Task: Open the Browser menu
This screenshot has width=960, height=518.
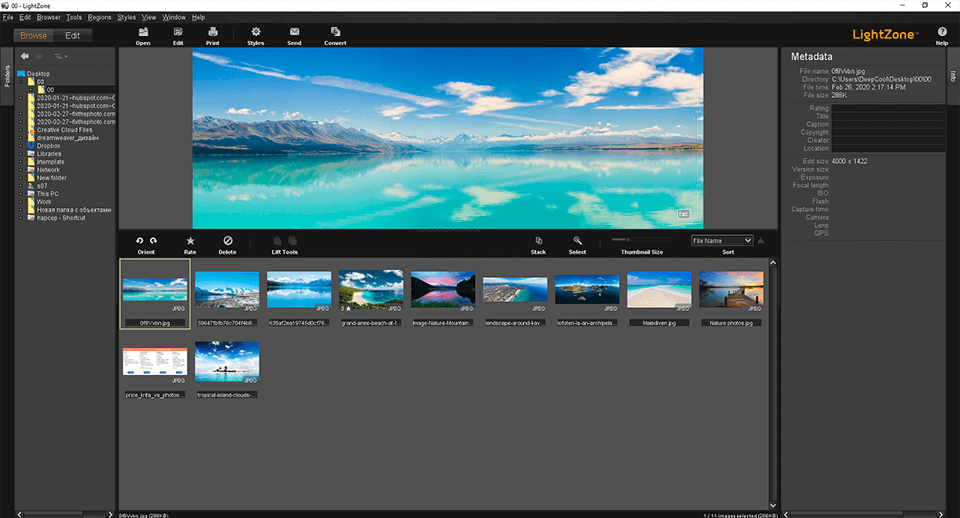Action: coord(48,17)
